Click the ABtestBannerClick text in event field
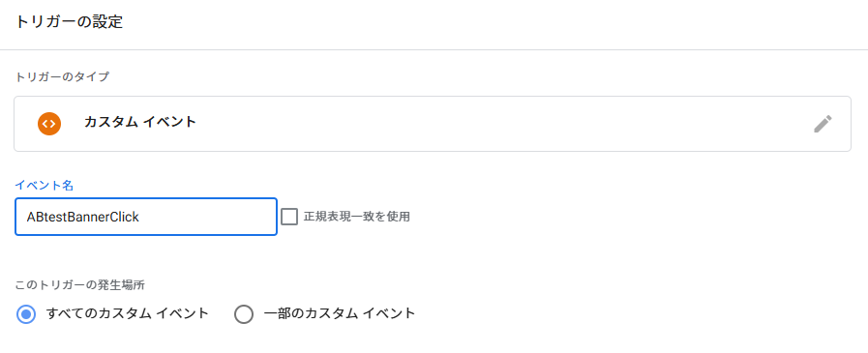The width and height of the screenshot is (868, 353). click(82, 217)
